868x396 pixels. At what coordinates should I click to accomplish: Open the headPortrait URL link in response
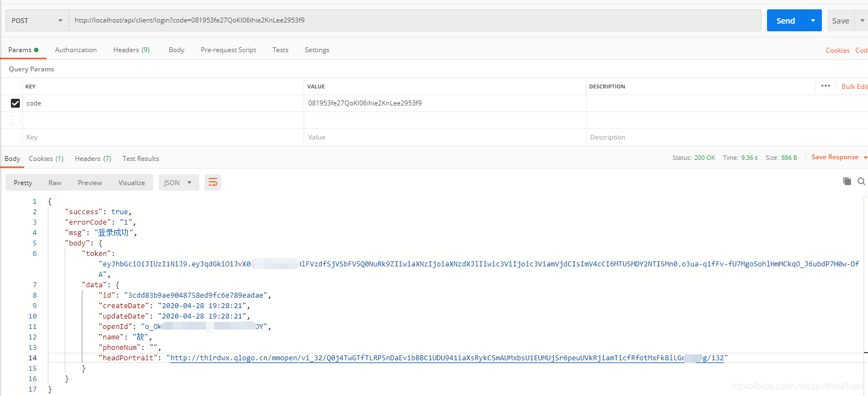[447, 358]
